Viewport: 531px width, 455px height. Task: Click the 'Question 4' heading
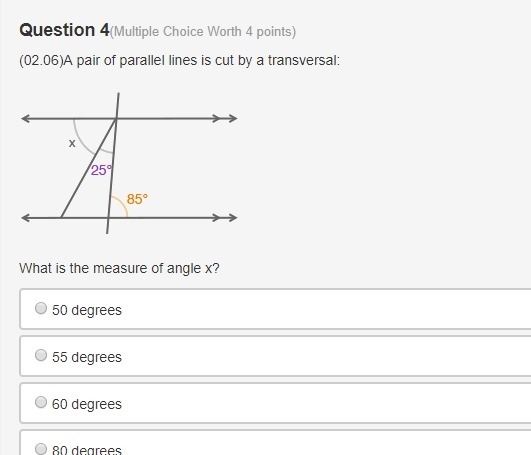pos(64,30)
